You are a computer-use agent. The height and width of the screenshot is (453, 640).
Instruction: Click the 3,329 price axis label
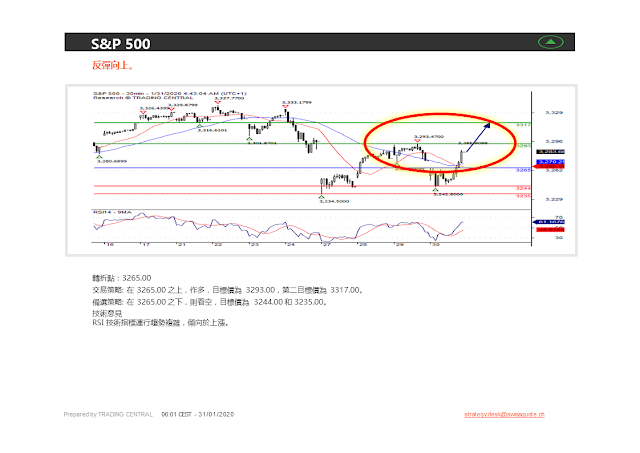[554, 112]
